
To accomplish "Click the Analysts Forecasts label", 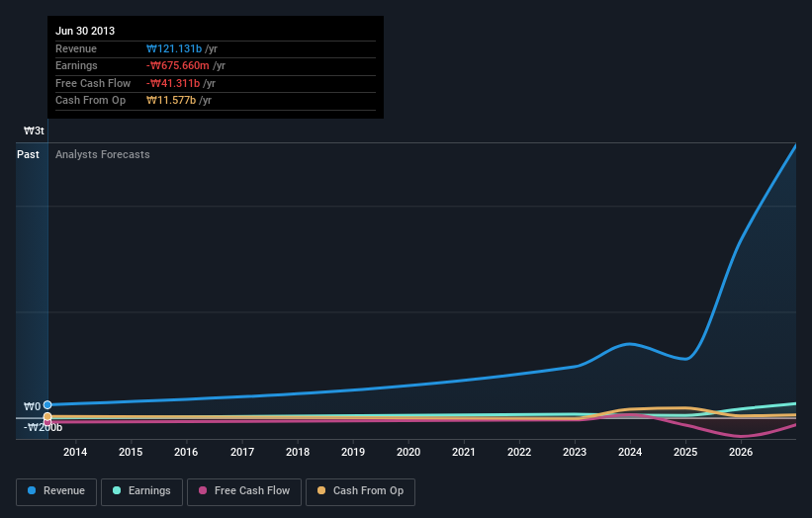I will click(x=103, y=155).
